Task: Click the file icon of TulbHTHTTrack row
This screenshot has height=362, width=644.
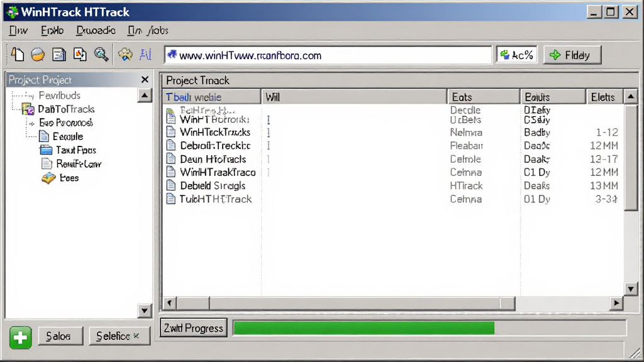Action: click(171, 199)
